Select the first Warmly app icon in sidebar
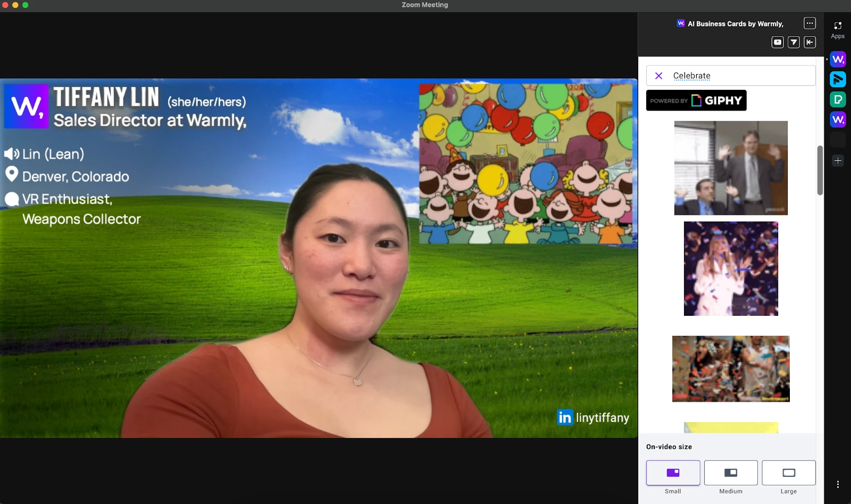This screenshot has height=504, width=851. pos(838,59)
